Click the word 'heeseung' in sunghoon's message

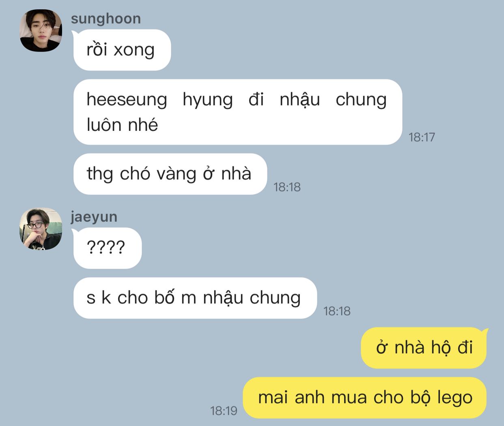point(127,100)
